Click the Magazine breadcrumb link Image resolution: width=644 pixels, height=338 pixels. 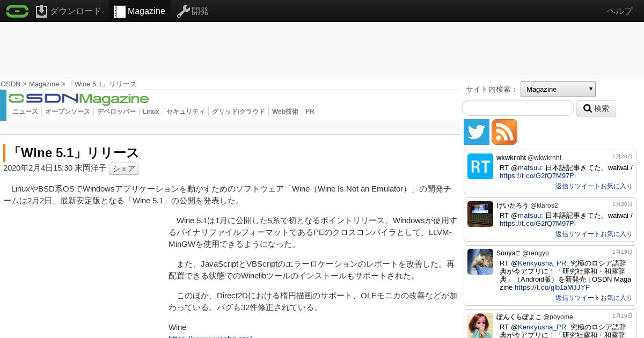click(x=44, y=84)
